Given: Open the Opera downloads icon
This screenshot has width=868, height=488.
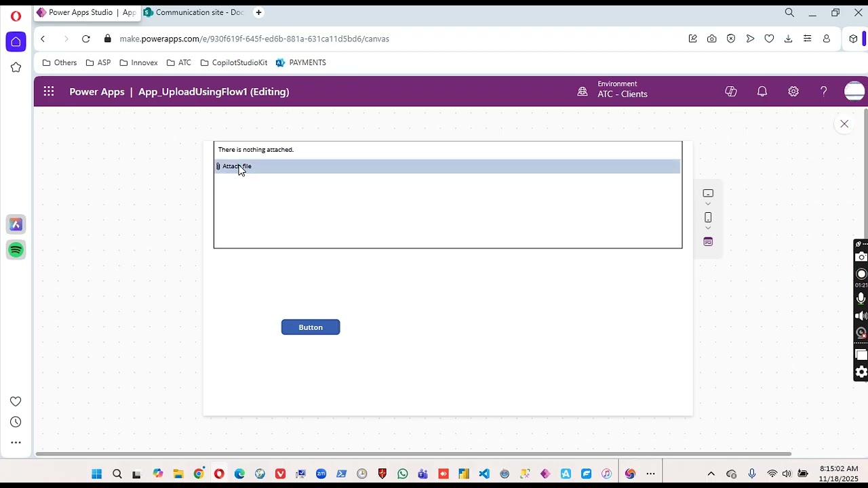Looking at the screenshot, I should pos(788,39).
